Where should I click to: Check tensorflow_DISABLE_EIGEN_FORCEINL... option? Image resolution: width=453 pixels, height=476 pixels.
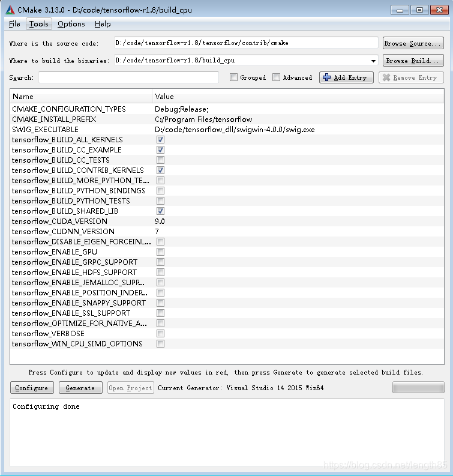click(161, 242)
